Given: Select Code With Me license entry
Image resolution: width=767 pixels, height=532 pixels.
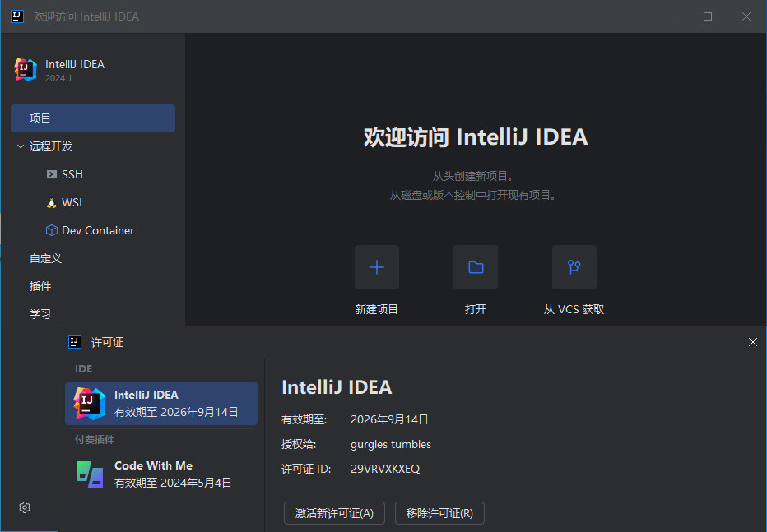Looking at the screenshot, I should point(161,474).
